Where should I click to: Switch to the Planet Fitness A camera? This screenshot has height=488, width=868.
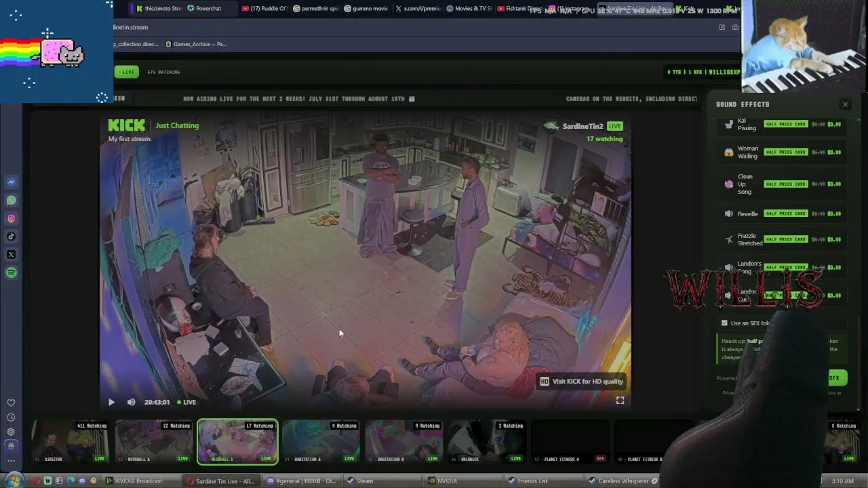coord(570,442)
